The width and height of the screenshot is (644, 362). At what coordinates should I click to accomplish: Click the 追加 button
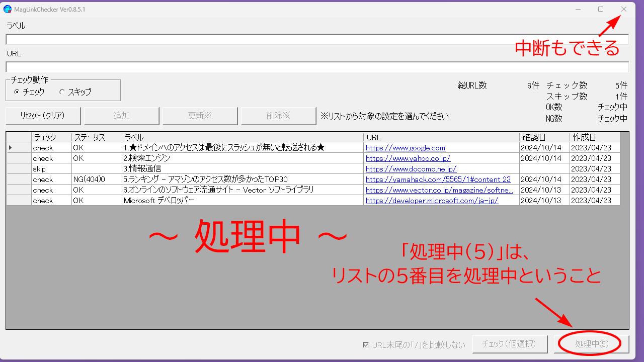pyautogui.click(x=121, y=116)
